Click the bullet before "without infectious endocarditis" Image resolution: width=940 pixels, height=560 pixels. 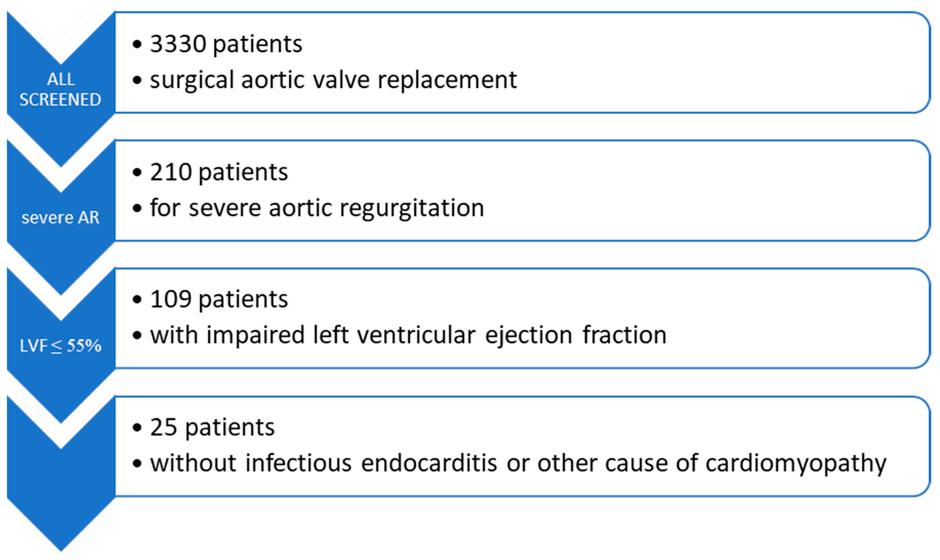point(137,464)
